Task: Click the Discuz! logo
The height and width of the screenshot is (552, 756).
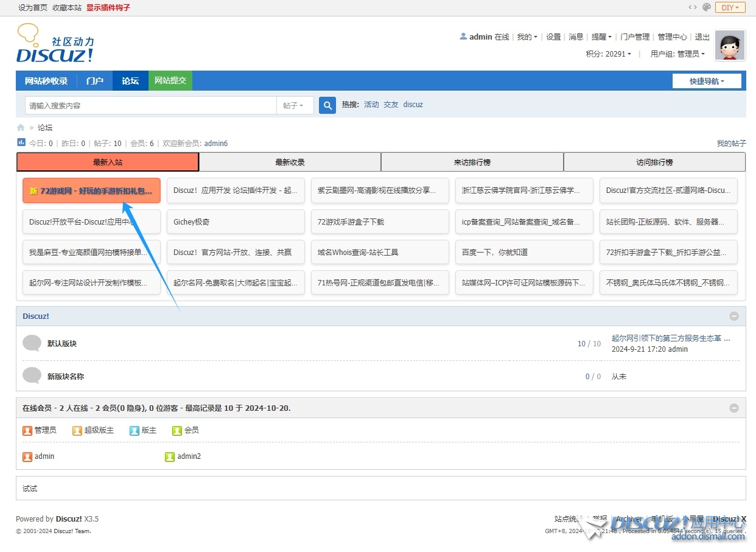Action: click(55, 44)
